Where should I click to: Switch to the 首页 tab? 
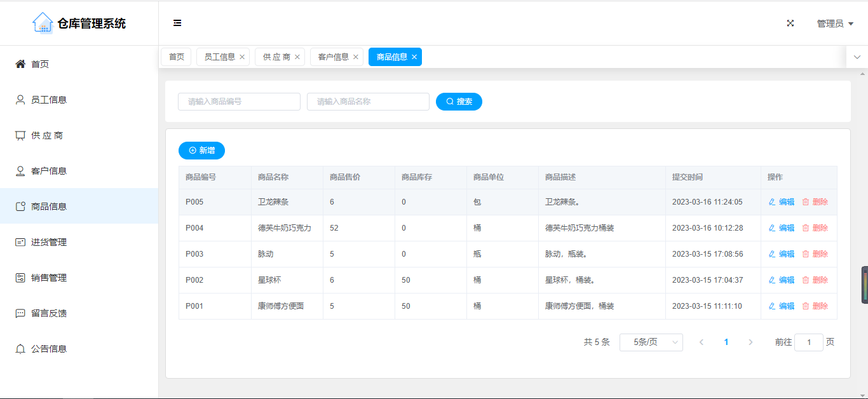click(176, 57)
